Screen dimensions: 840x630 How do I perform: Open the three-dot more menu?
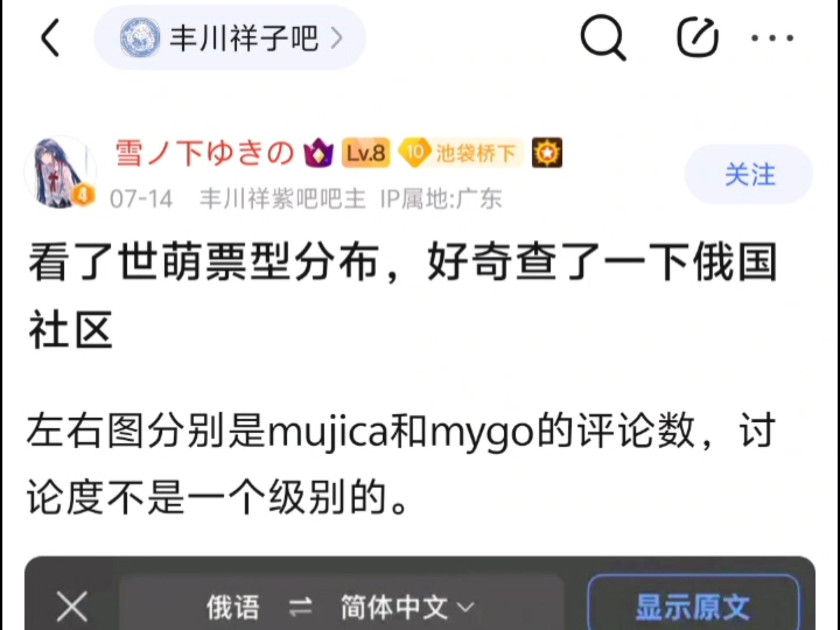(x=773, y=38)
